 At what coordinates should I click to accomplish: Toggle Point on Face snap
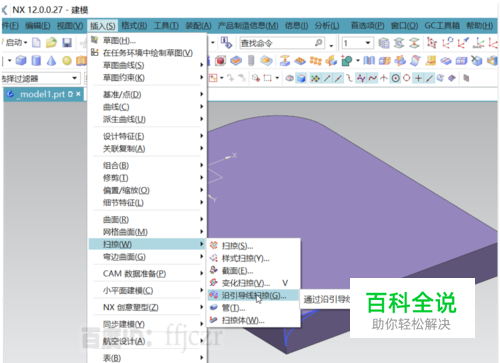coord(440,78)
